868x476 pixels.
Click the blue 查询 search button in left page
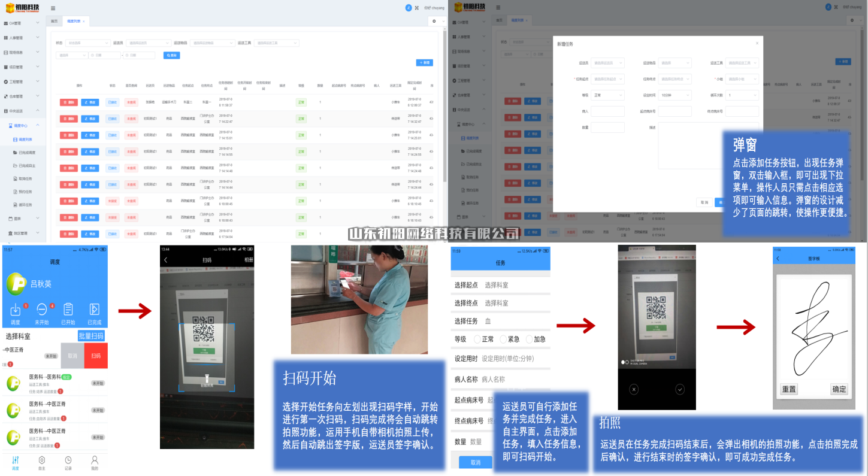(x=171, y=55)
